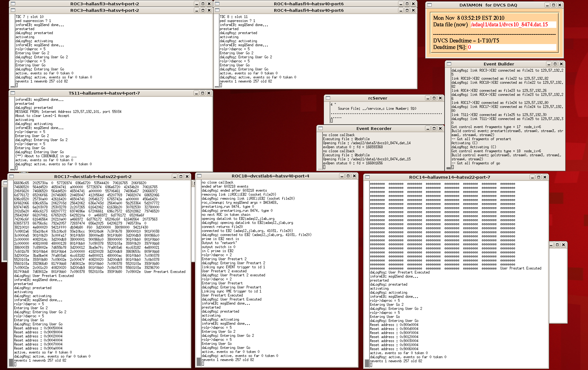Click the rcServer title bar
The height and width of the screenshot is (370, 588).
coord(378,98)
